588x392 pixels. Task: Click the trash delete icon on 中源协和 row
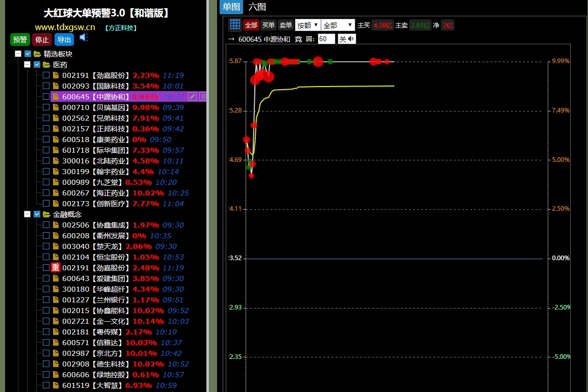pos(203,97)
